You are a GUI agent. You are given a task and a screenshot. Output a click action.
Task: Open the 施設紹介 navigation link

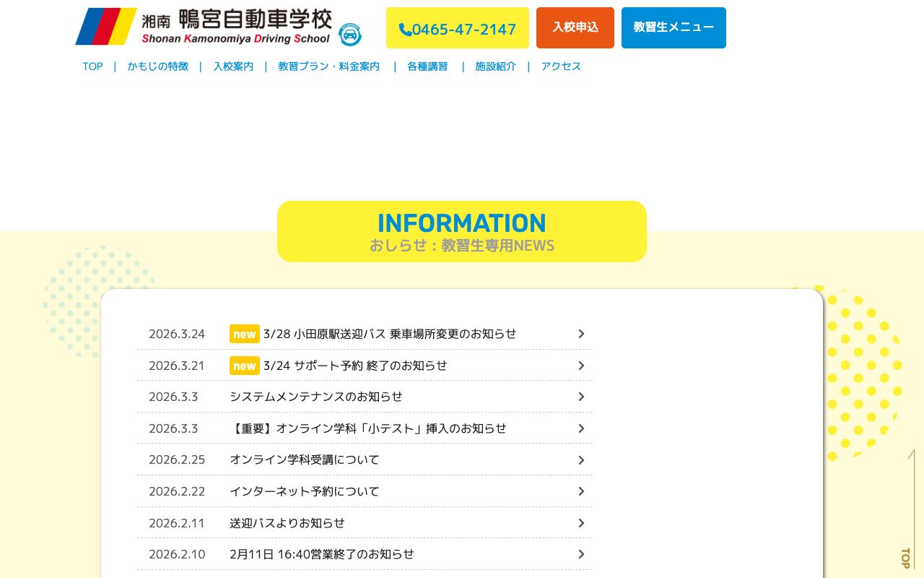[495, 66]
